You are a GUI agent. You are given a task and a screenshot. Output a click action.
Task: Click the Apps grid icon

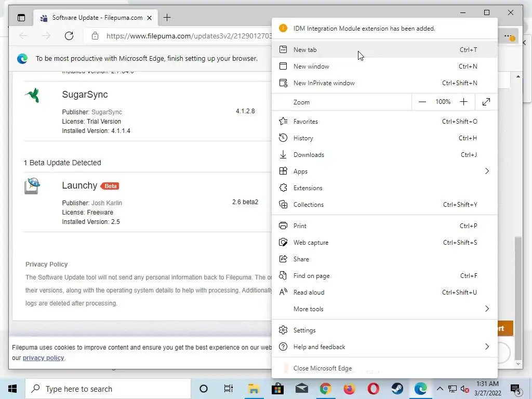tap(283, 171)
